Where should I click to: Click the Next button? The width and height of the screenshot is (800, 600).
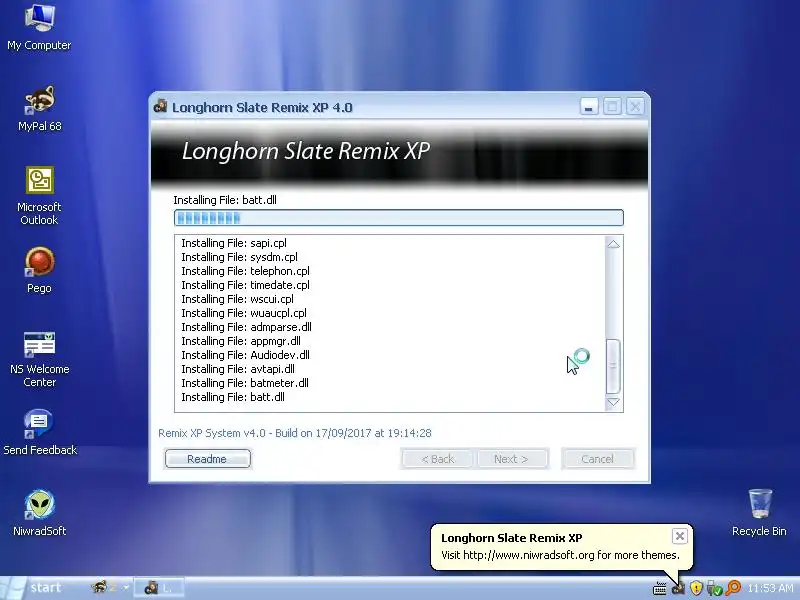tap(511, 459)
